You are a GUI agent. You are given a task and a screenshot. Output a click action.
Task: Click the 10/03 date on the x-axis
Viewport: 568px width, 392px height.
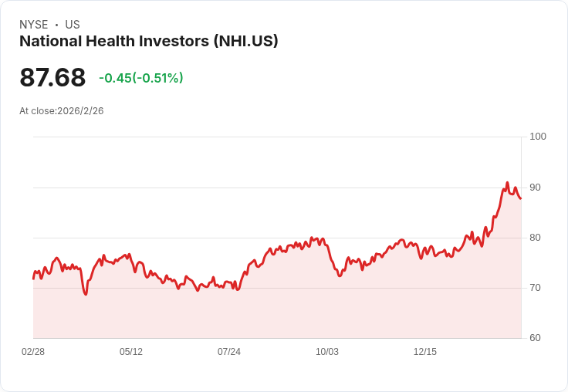(x=327, y=352)
